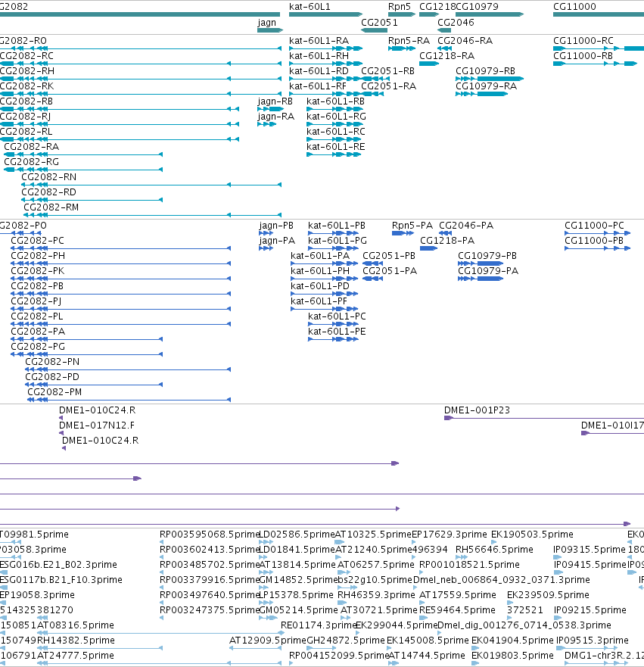Click the jagn gene label

(266, 23)
